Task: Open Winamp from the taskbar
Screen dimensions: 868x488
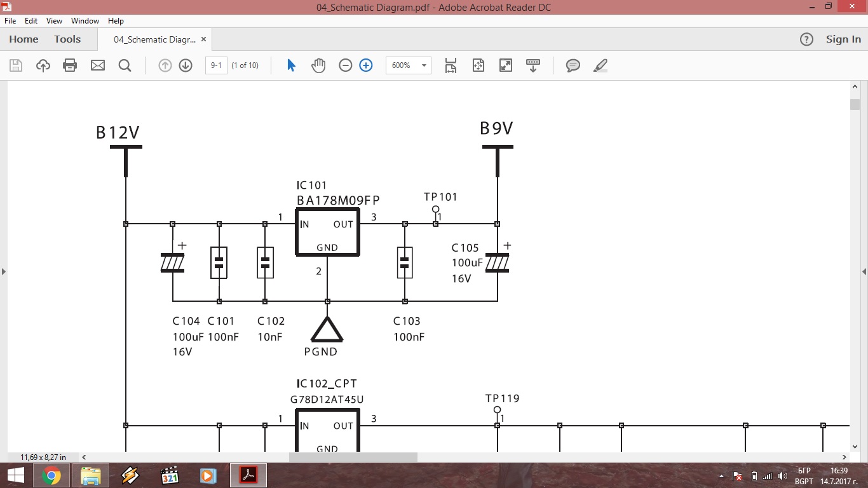Action: pos(130,475)
